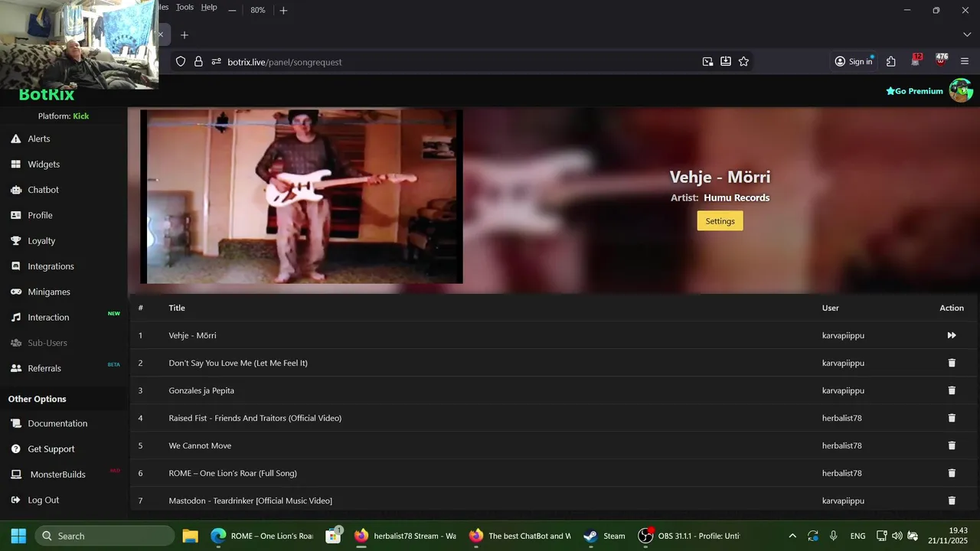Open the Alerts sidebar section
The width and height of the screenshot is (980, 551).
coord(39,139)
